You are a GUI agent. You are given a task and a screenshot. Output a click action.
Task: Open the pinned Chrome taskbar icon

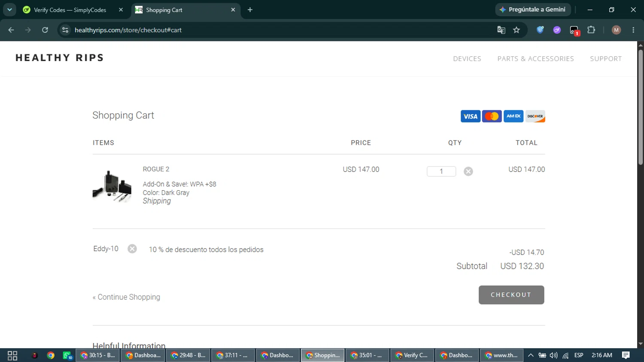tap(51, 356)
